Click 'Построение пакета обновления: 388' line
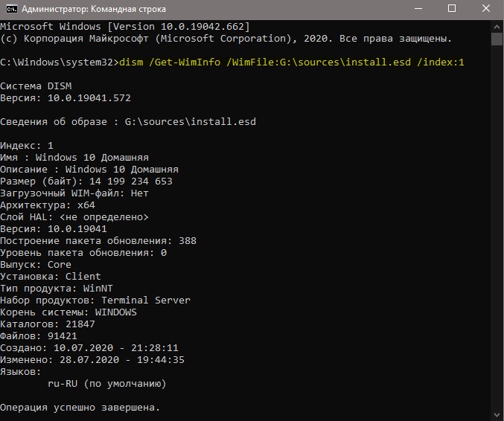 click(x=98, y=241)
